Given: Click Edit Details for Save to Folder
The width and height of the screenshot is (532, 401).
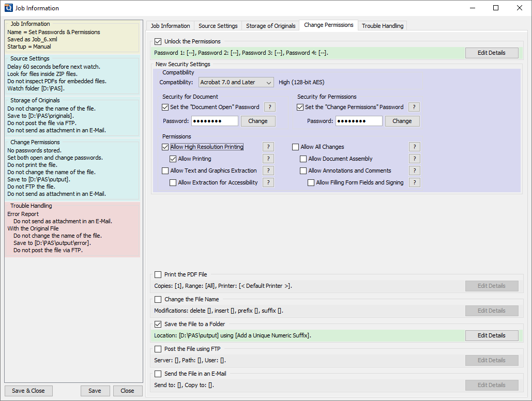Looking at the screenshot, I should tap(491, 335).
